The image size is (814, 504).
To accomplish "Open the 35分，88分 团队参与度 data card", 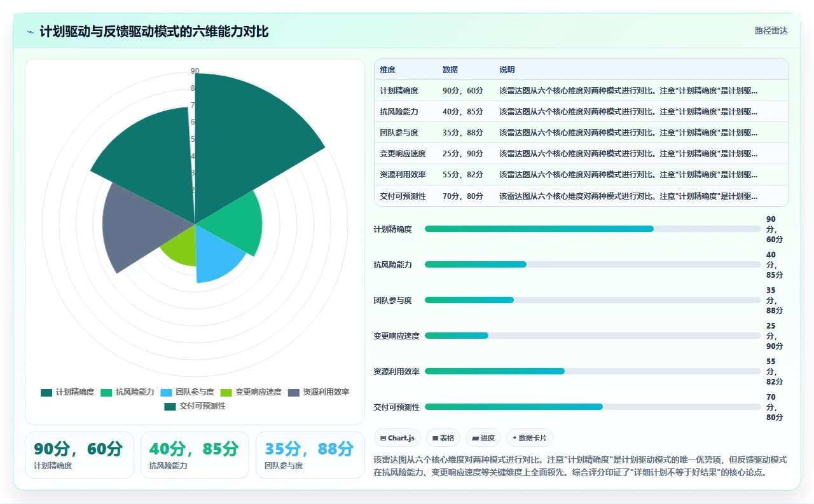I will (x=310, y=455).
